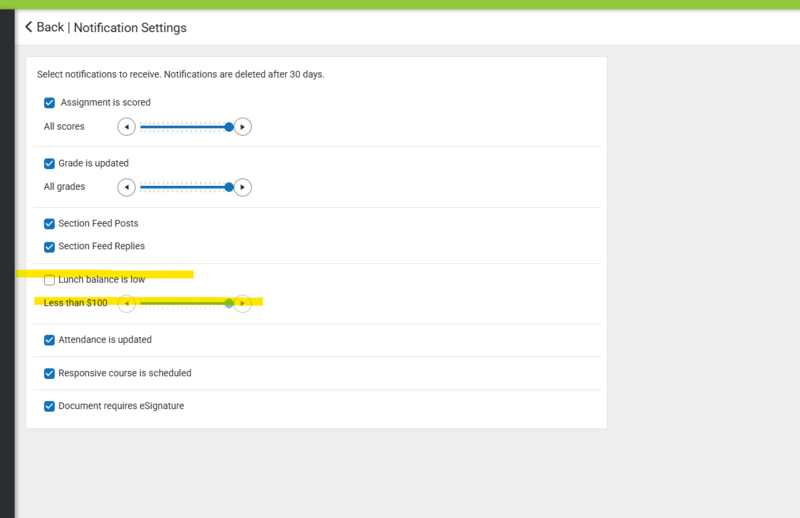This screenshot has height=518, width=800.
Task: Increase All scores slider with right arrow
Action: point(242,127)
